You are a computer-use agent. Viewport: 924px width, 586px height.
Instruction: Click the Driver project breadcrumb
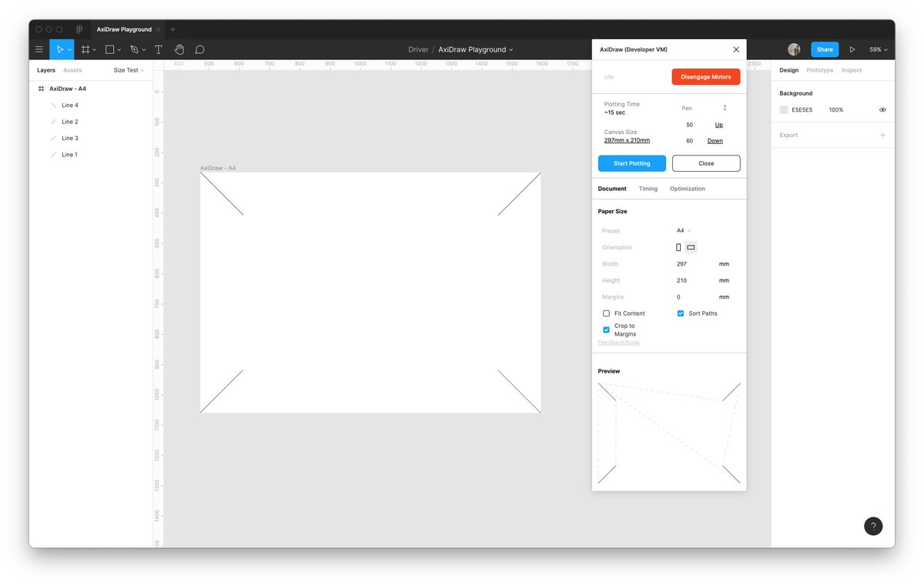point(418,49)
